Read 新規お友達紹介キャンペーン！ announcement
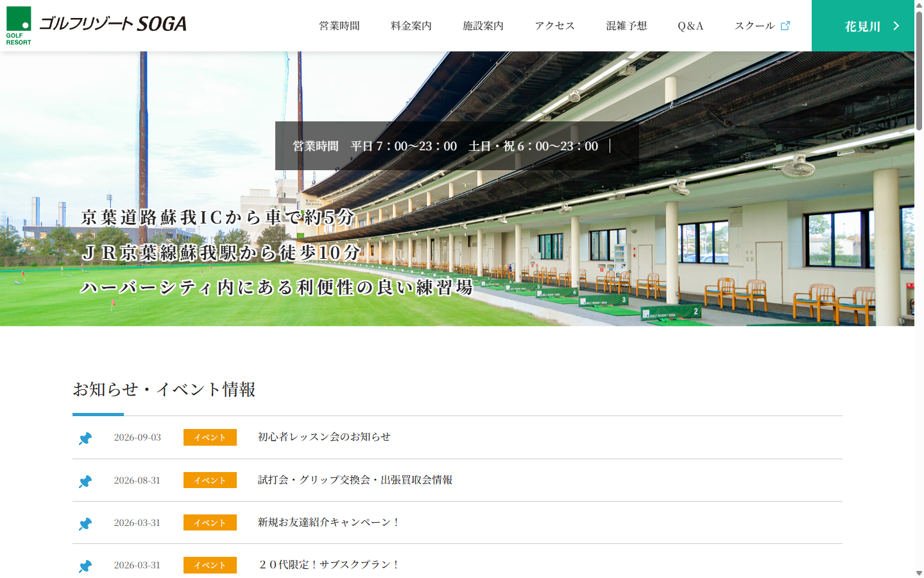The image size is (924, 578). click(329, 522)
